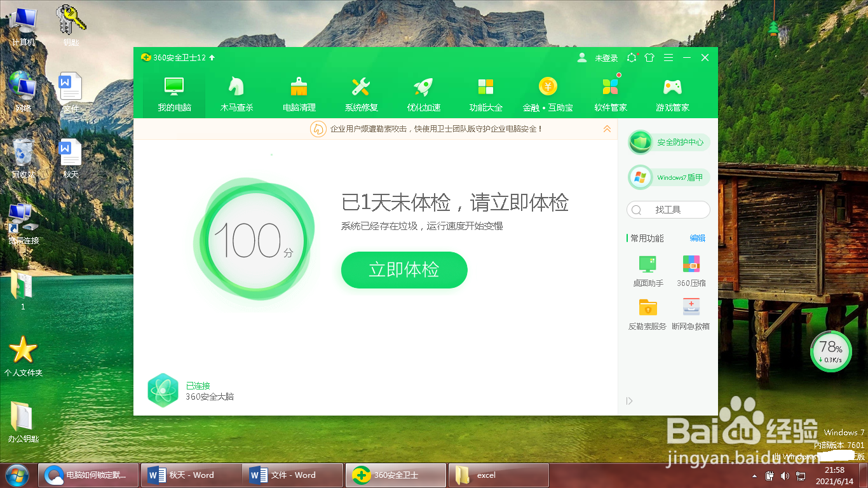Click the 78% memory accelerator ball
Viewport: 868px width, 488px height.
pyautogui.click(x=831, y=351)
